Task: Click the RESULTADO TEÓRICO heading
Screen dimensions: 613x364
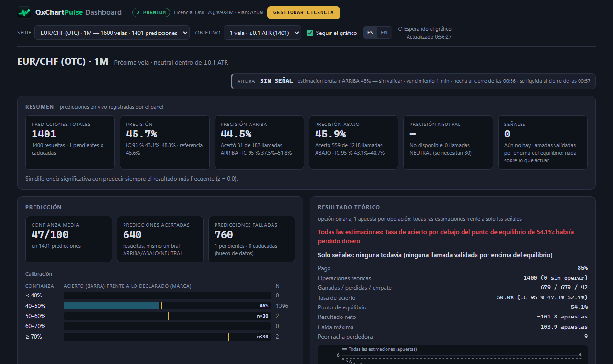Action: click(x=349, y=207)
